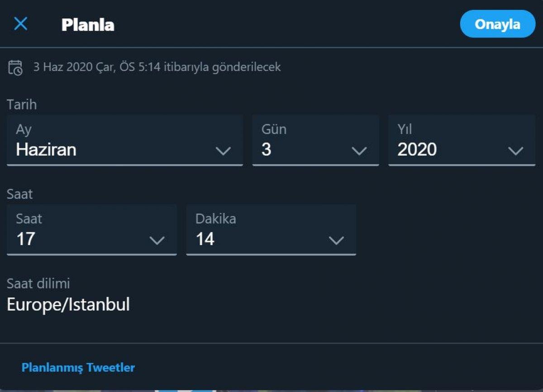Click the chevron on the Dakika selector
The image size is (543, 392).
(x=336, y=240)
